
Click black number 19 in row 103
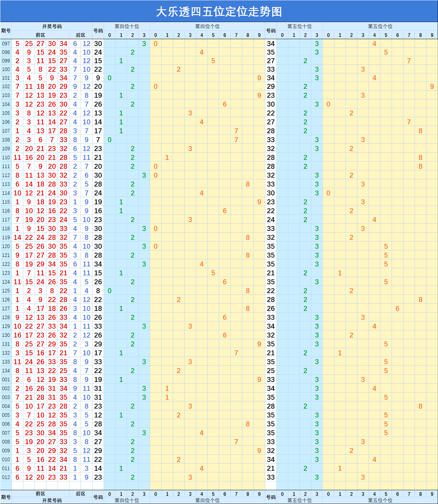click(98, 95)
